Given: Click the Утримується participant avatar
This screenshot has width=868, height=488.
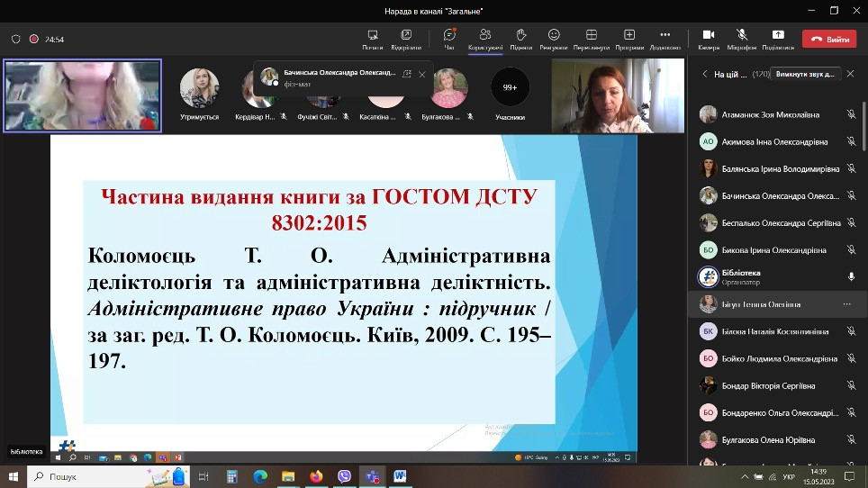Looking at the screenshot, I should 199,87.
